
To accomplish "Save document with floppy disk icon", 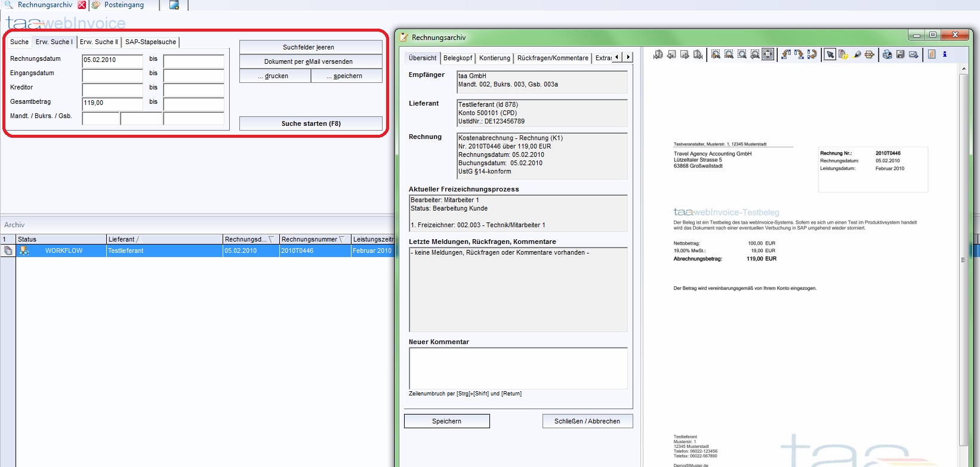I will click(x=901, y=54).
